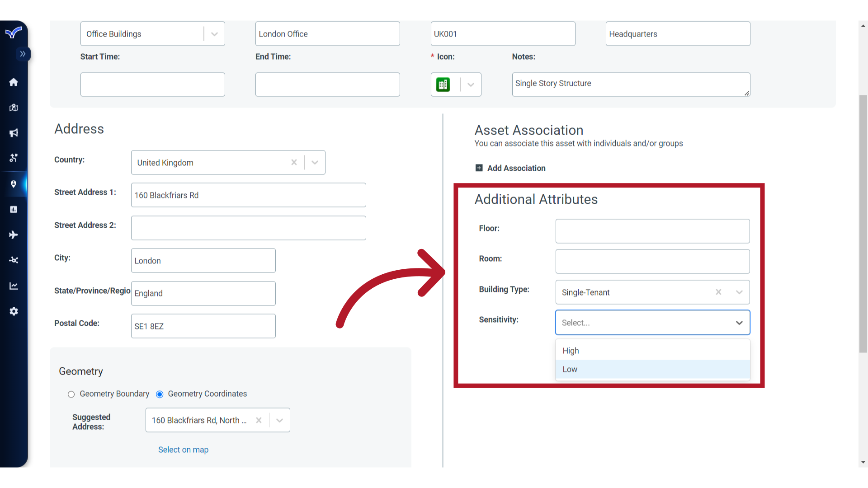
Task: Clear the Single-Tenant building type
Action: (718, 292)
